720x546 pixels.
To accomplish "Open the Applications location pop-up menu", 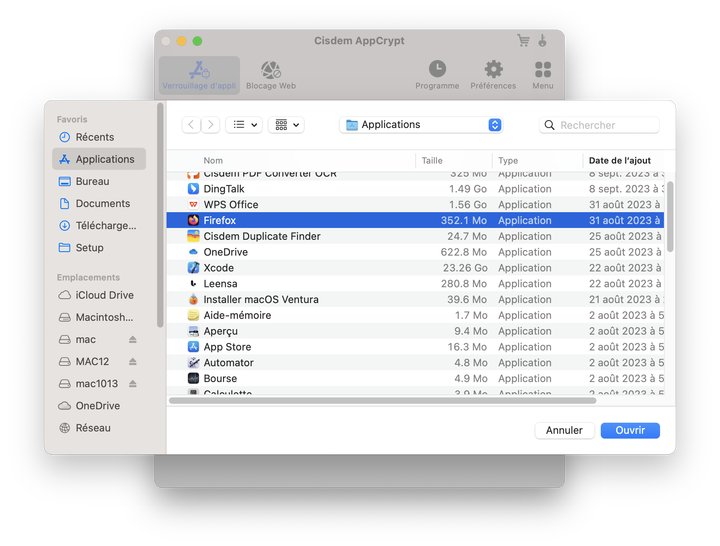I will 421,124.
